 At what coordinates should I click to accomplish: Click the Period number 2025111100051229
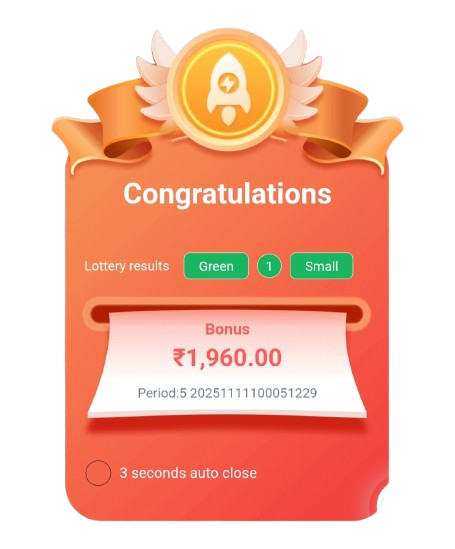(x=254, y=393)
